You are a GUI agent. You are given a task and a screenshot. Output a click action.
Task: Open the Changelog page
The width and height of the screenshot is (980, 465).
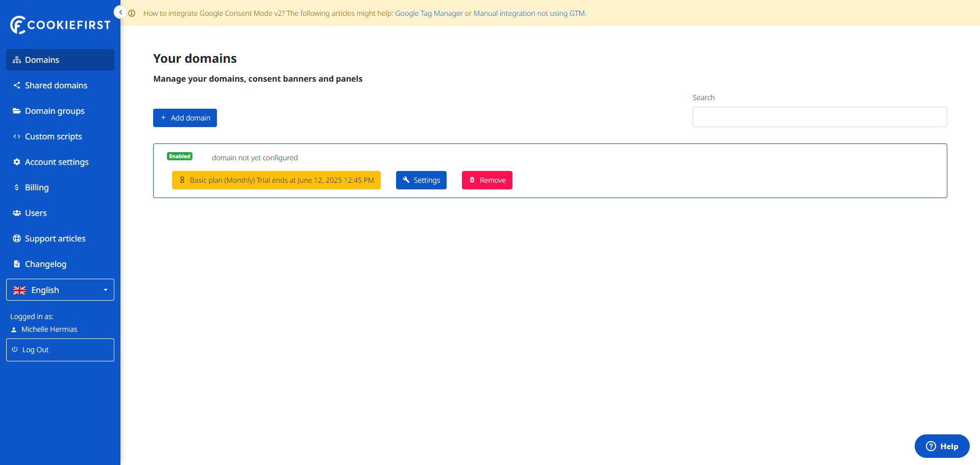(45, 264)
